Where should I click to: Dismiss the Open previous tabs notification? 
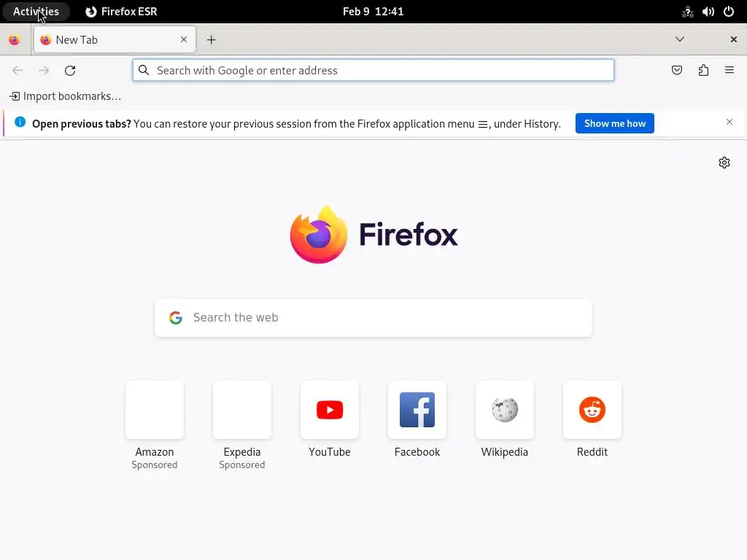(729, 122)
